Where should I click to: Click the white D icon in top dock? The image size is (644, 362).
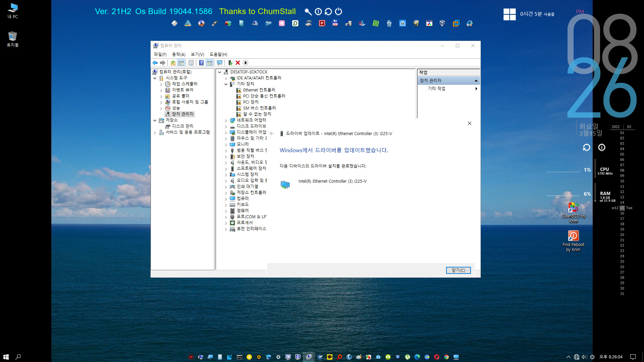tap(295, 23)
